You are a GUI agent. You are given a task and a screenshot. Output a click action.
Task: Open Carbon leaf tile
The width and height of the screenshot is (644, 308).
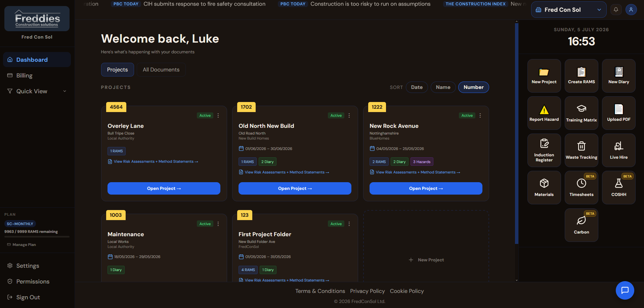coord(581,225)
